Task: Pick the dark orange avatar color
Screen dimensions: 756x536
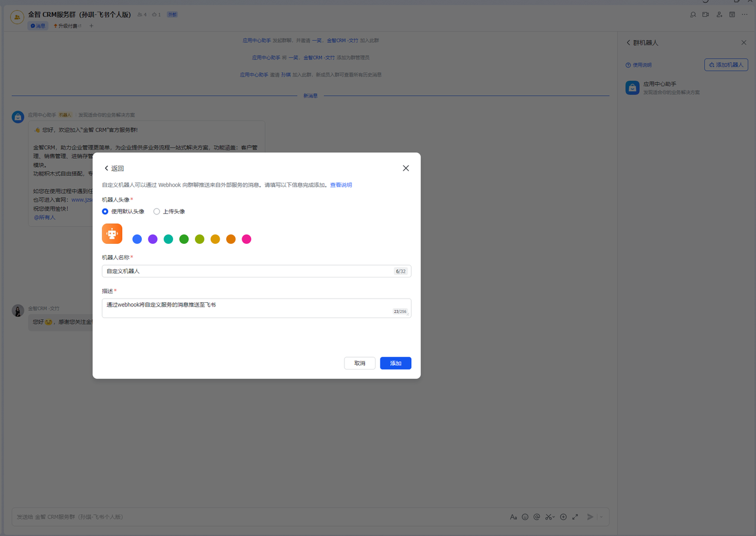Action: click(x=231, y=239)
